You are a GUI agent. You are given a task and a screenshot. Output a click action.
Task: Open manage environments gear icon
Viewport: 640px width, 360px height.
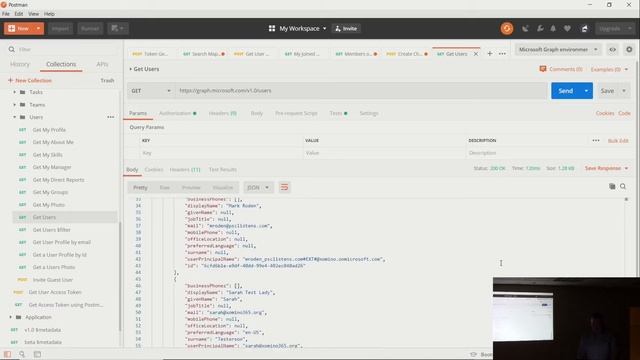coord(629,49)
